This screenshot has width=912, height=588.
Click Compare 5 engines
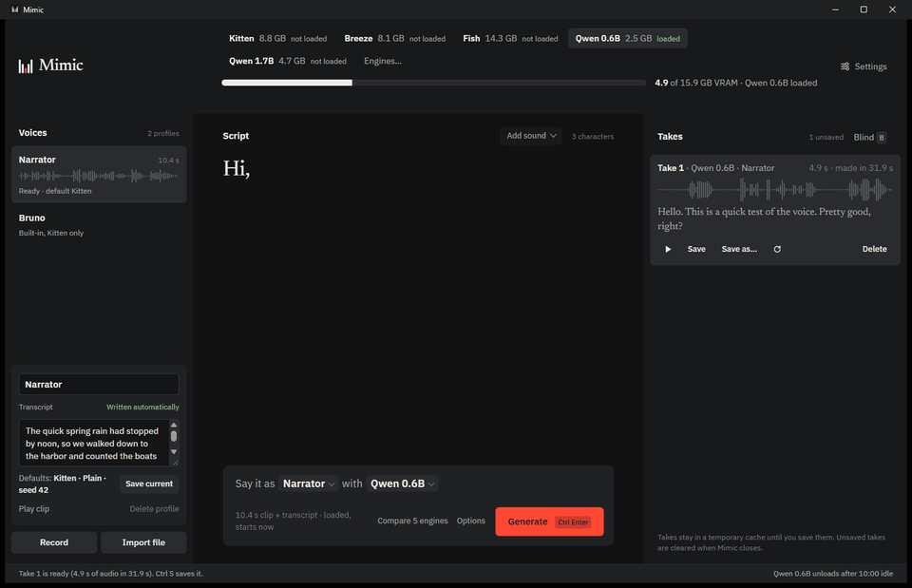coord(412,522)
